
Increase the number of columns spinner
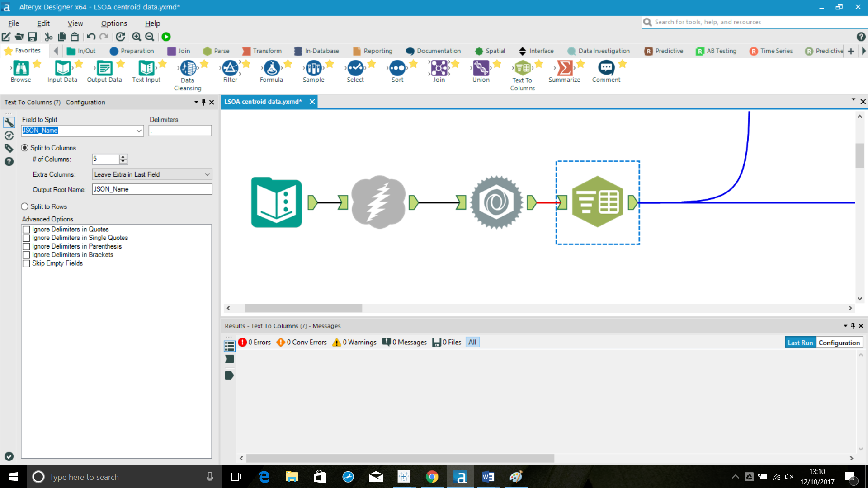pos(123,157)
